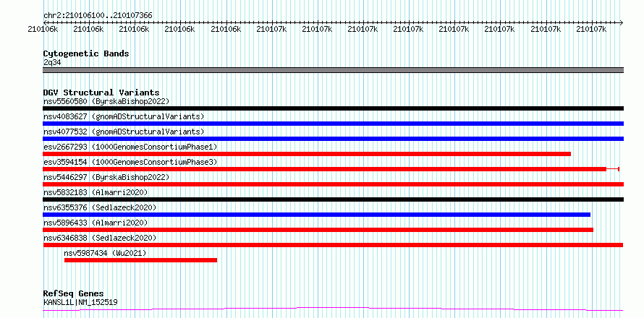Open nsv6355376 (Sedlazeck2020) label

(x=100, y=207)
